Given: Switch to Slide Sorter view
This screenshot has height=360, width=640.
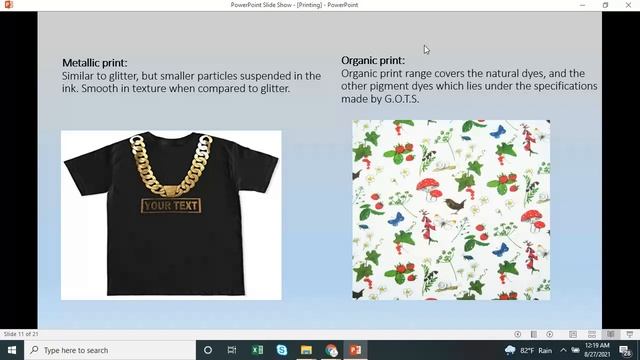Looking at the screenshot, I should click(x=592, y=334).
